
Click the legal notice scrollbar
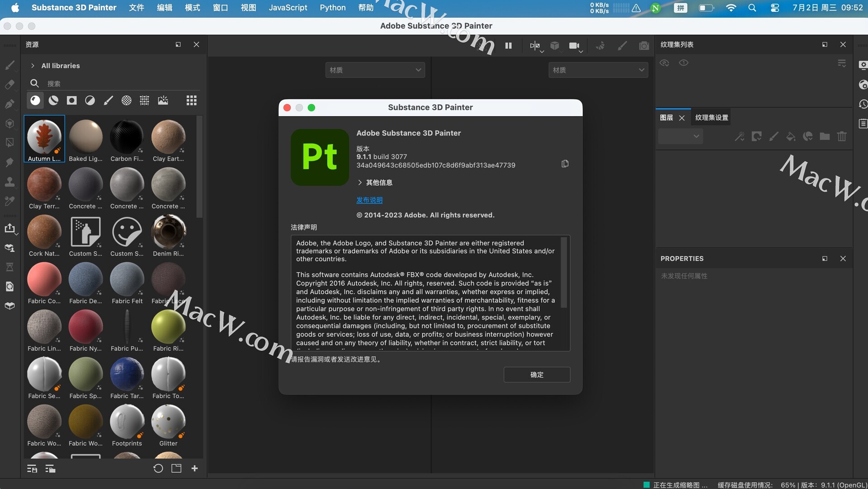tap(564, 273)
